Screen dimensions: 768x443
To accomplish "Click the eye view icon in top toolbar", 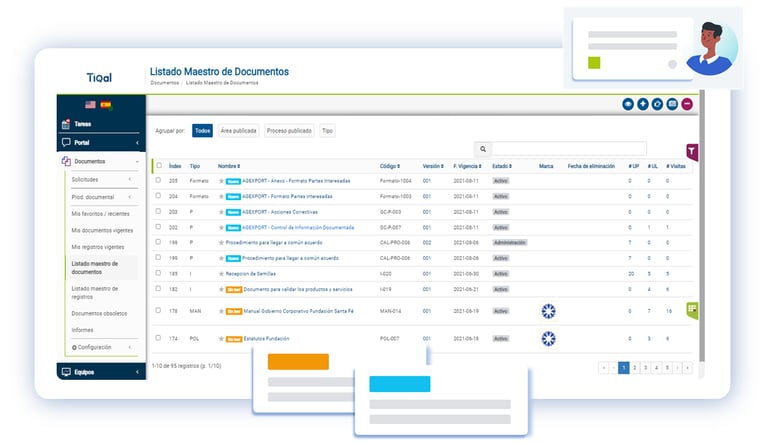I will pos(628,104).
